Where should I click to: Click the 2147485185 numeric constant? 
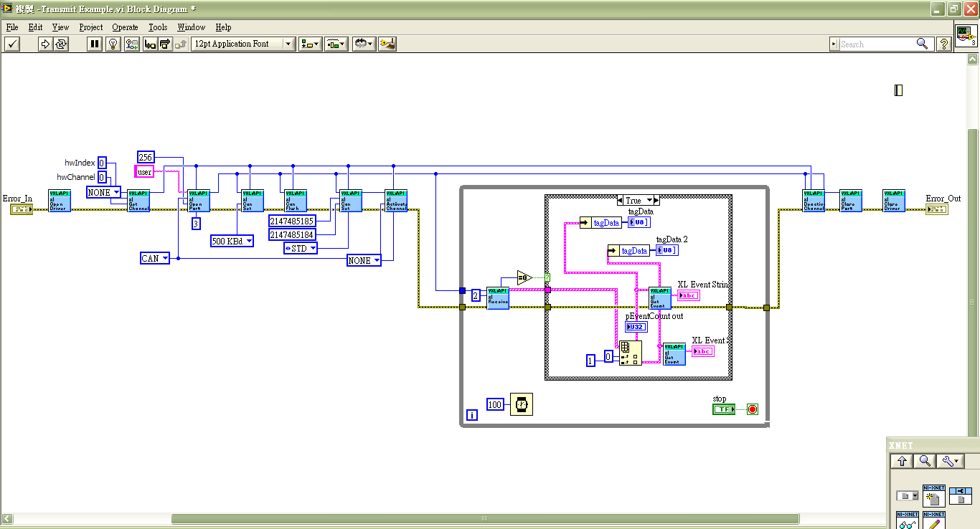292,220
